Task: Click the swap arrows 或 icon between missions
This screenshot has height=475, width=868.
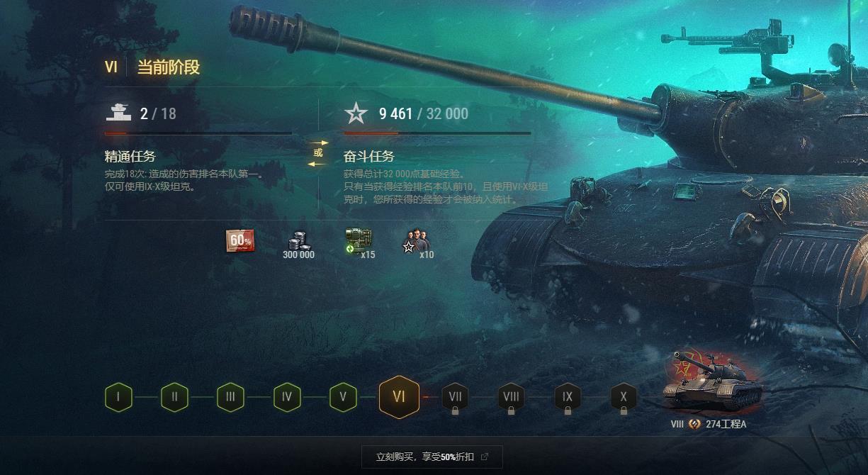Action: click(318, 153)
